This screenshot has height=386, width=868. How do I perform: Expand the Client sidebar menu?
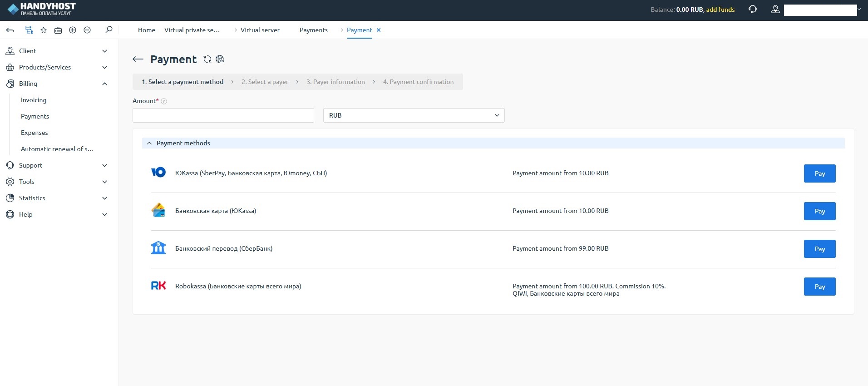[57, 51]
